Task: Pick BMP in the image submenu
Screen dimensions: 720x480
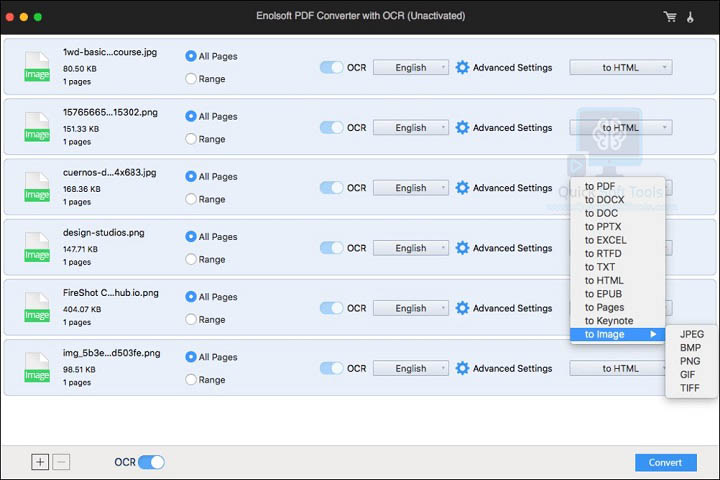Action: 691,348
